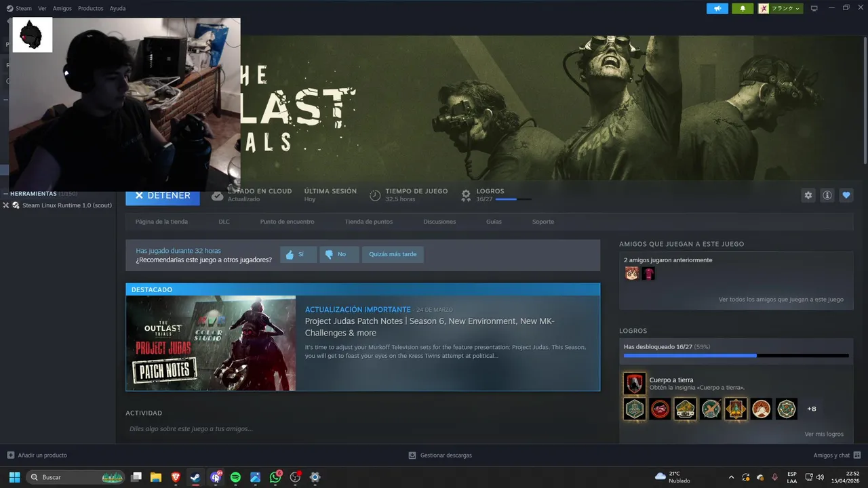Click the green octagon achievement icon
Viewport: 868px width, 488px height.
[786, 409]
